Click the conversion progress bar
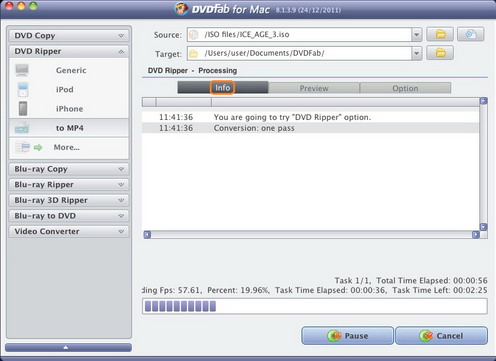The image size is (496, 361). [315, 306]
